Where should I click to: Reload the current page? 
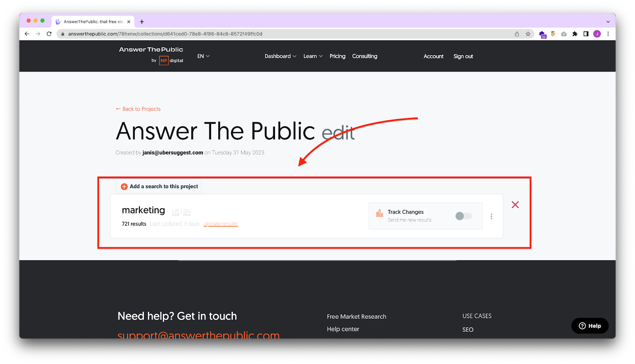pyautogui.click(x=49, y=34)
